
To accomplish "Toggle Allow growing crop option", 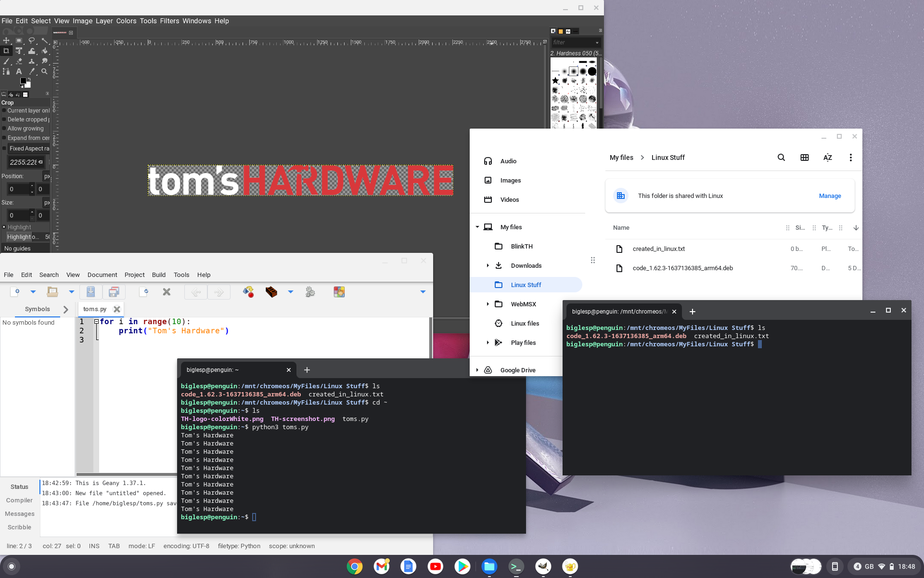I will point(4,128).
